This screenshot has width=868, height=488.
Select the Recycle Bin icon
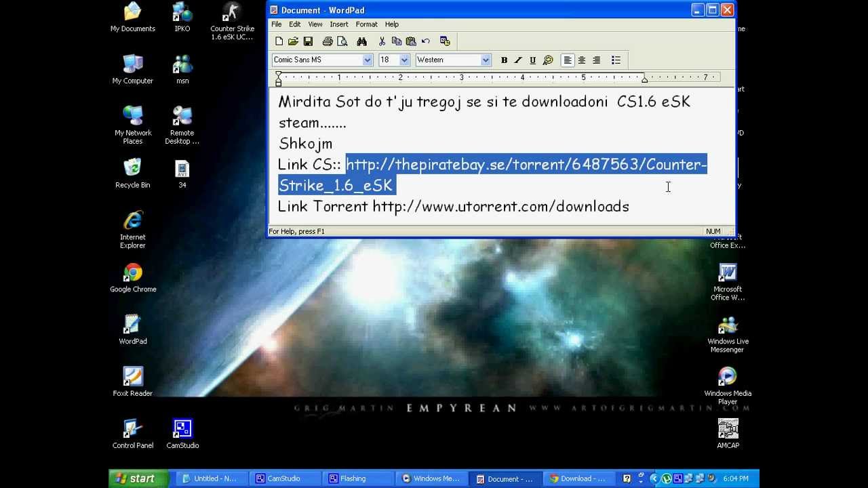click(133, 174)
